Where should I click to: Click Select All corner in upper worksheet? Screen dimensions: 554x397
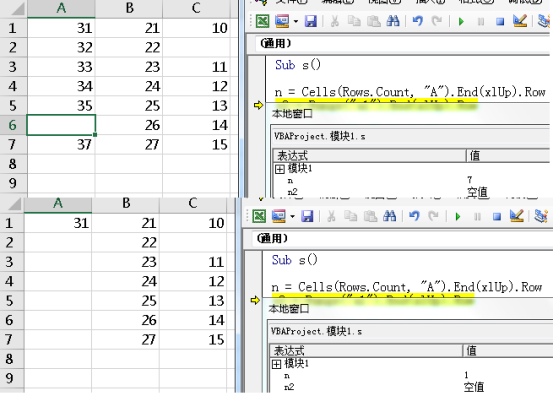pyautogui.click(x=13, y=8)
